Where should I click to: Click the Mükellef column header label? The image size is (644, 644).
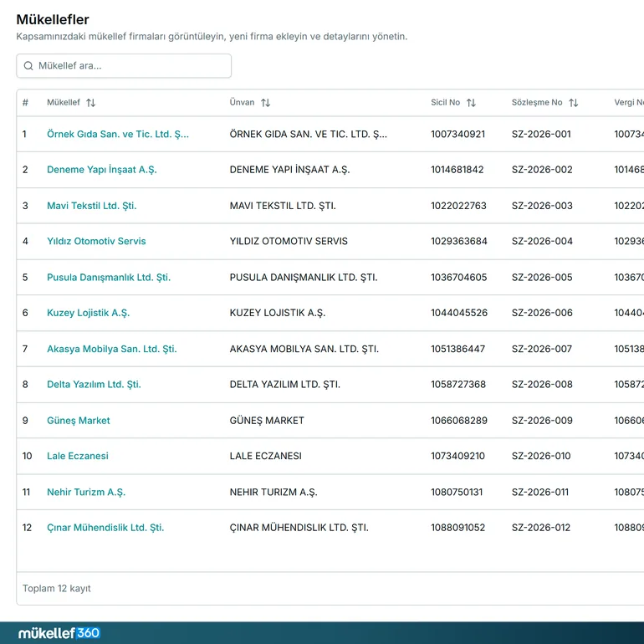(x=64, y=102)
